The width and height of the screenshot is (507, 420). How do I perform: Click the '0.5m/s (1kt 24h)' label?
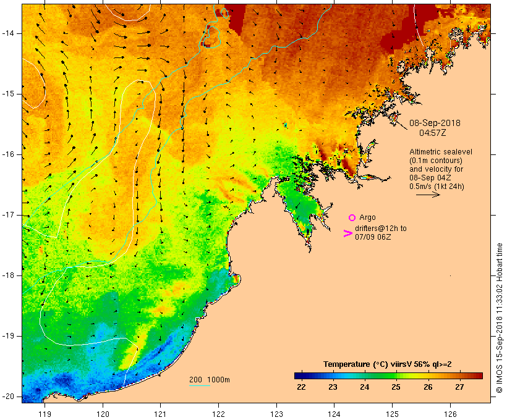point(437,187)
